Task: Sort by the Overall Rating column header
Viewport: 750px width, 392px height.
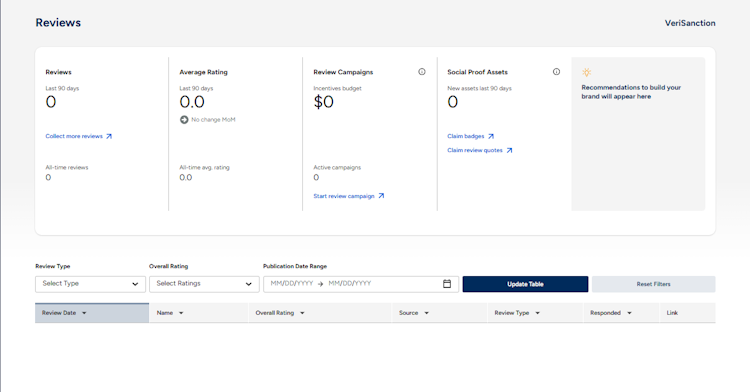Action: (320, 313)
